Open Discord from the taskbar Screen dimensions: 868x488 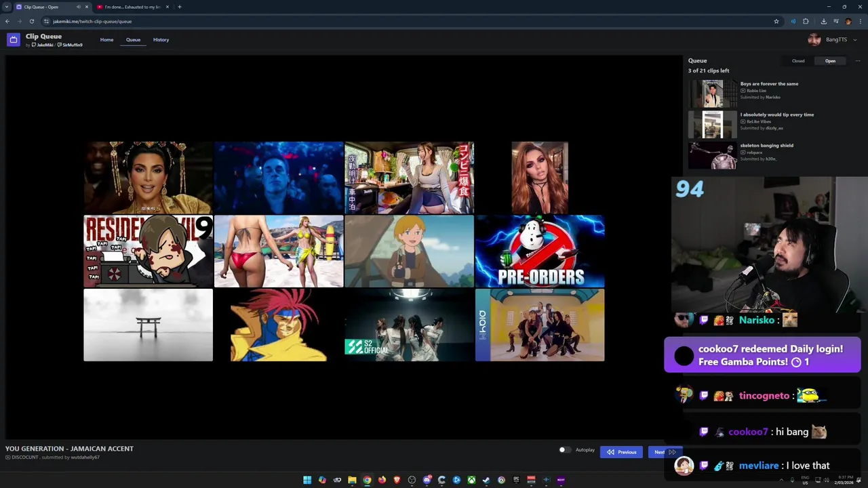click(x=427, y=480)
